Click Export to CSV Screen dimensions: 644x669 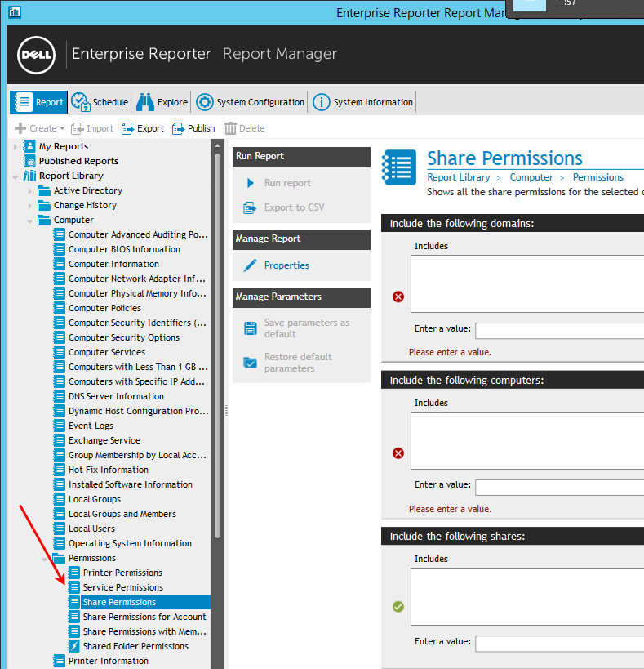(x=294, y=207)
